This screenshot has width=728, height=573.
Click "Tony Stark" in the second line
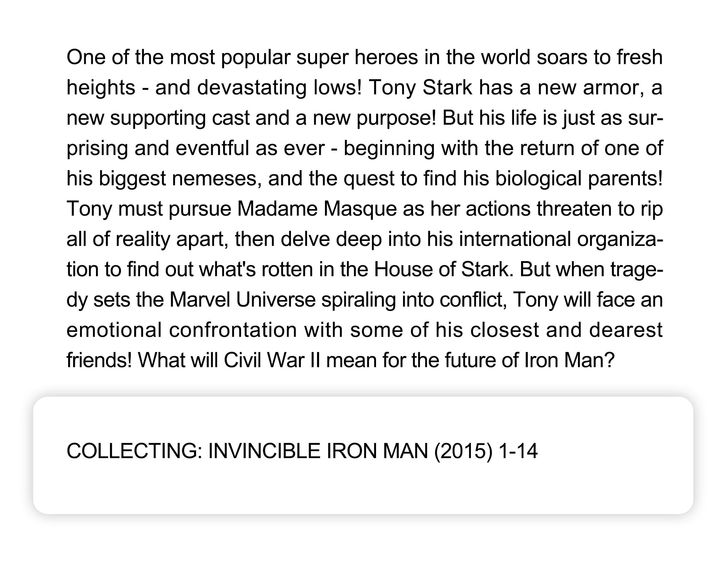click(421, 87)
